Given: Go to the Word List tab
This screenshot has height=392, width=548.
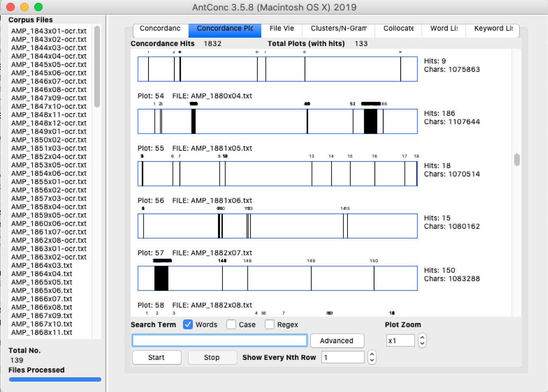Looking at the screenshot, I should pyautogui.click(x=444, y=29).
